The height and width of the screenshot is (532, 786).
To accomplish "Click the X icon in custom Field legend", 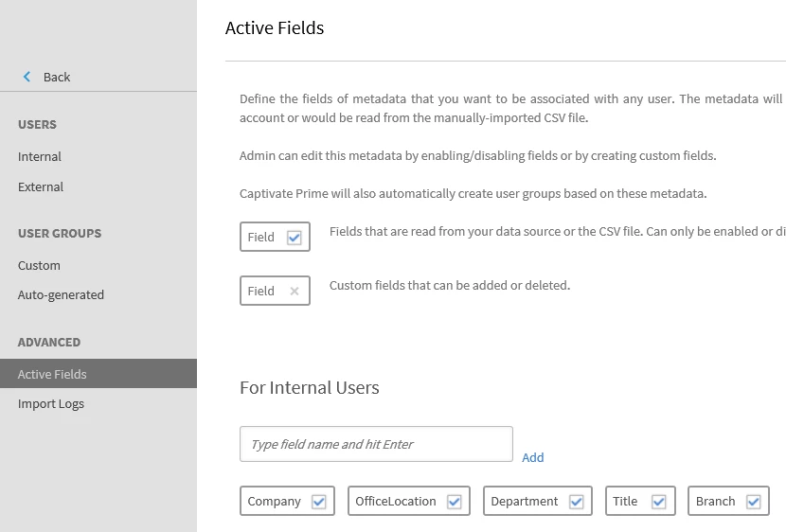I will [x=295, y=292].
